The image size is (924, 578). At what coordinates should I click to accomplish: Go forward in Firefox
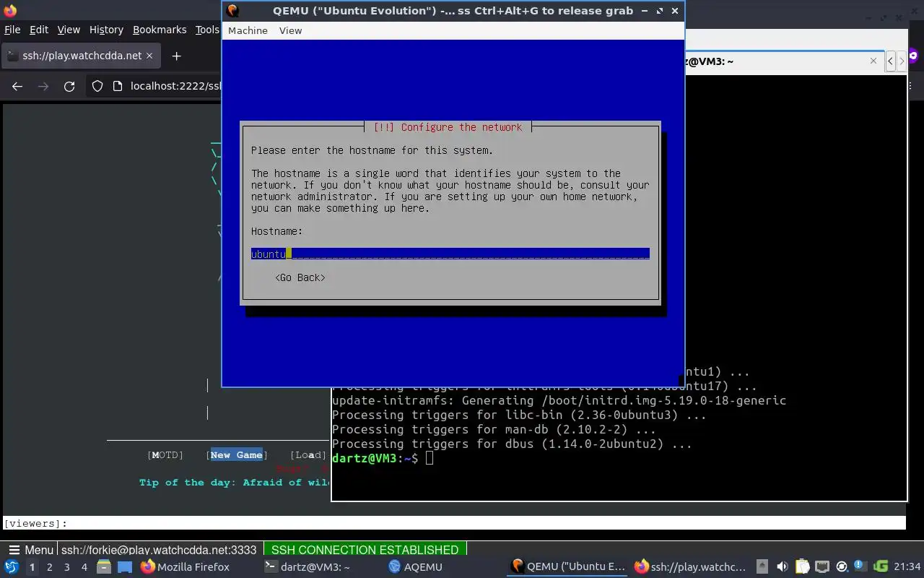[43, 86]
